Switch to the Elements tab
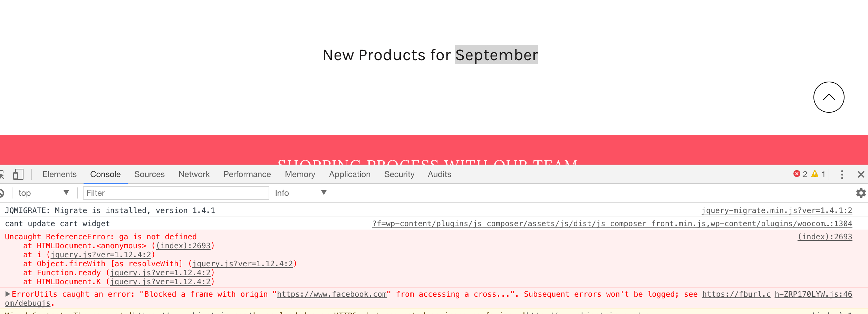The width and height of the screenshot is (868, 314). (59, 174)
